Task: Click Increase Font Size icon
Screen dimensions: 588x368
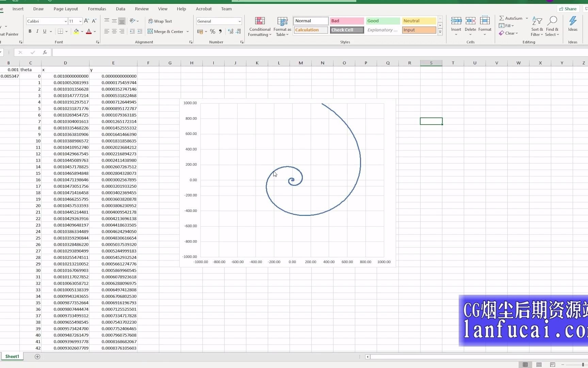Action: point(86,21)
